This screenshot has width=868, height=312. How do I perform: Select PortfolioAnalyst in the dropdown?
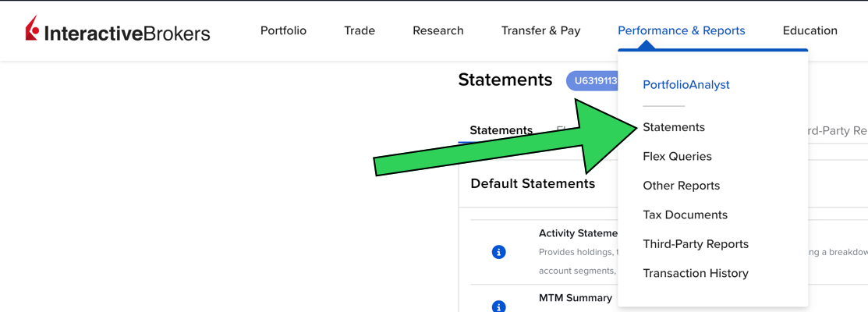pos(686,85)
